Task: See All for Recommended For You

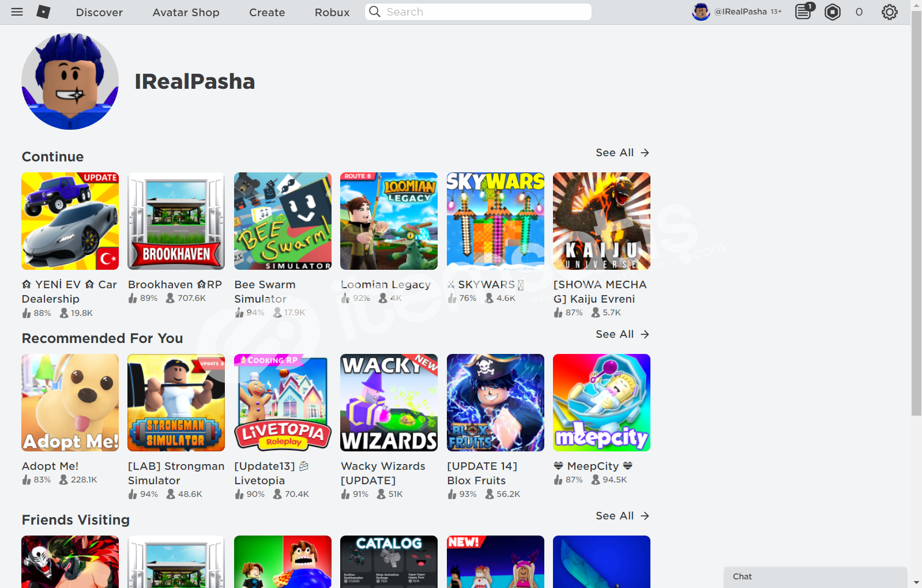Action: 622,334
